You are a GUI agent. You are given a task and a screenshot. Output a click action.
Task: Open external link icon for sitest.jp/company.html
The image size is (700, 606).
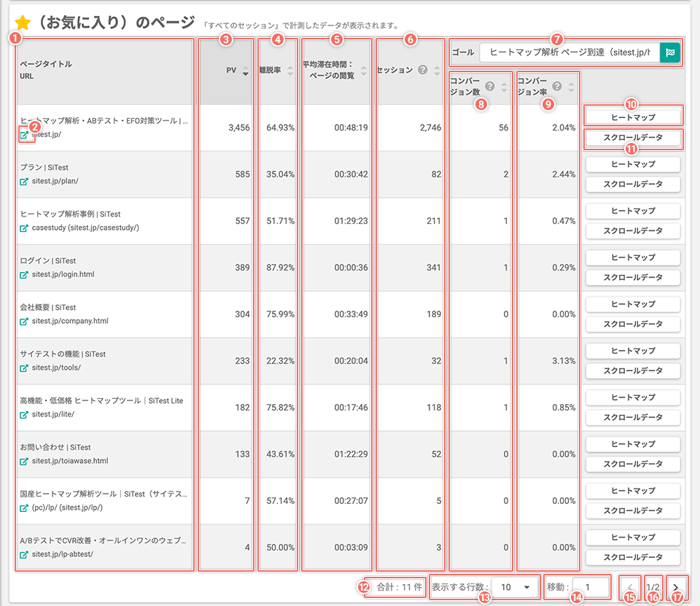point(24,321)
